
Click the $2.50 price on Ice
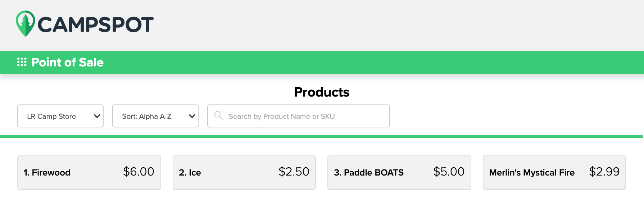[x=294, y=172]
